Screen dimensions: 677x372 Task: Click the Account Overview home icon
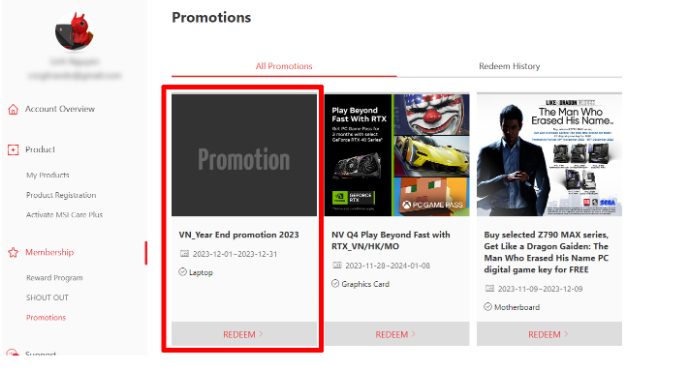point(13,109)
